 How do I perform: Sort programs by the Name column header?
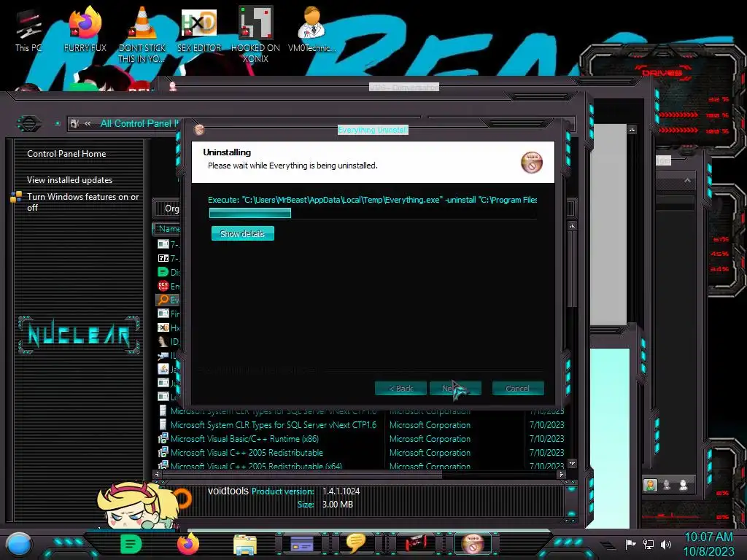coord(168,228)
